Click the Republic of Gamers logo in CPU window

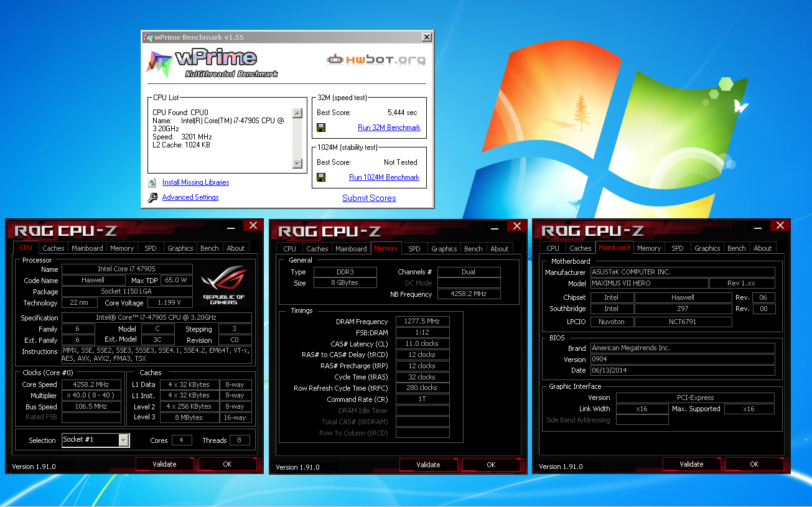pyautogui.click(x=224, y=286)
